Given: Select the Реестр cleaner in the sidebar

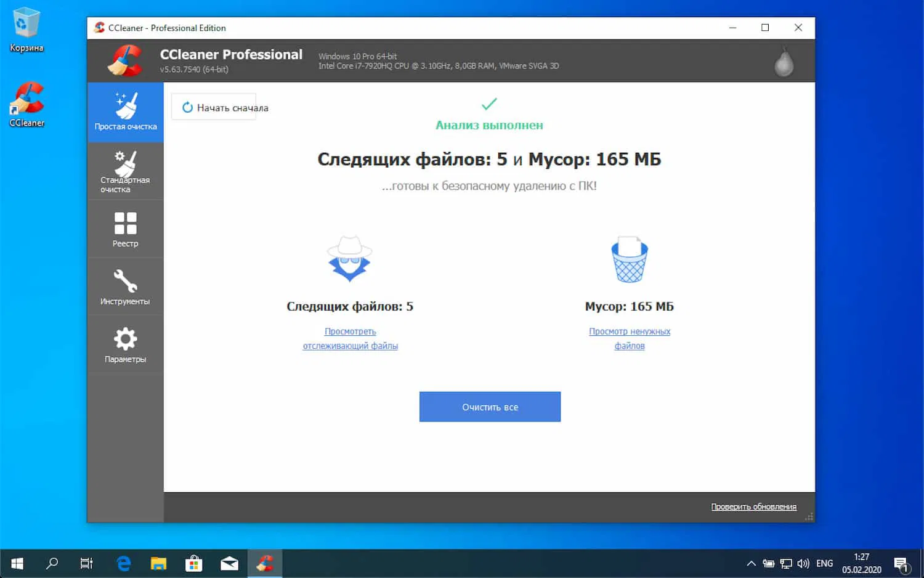Looking at the screenshot, I should point(125,229).
